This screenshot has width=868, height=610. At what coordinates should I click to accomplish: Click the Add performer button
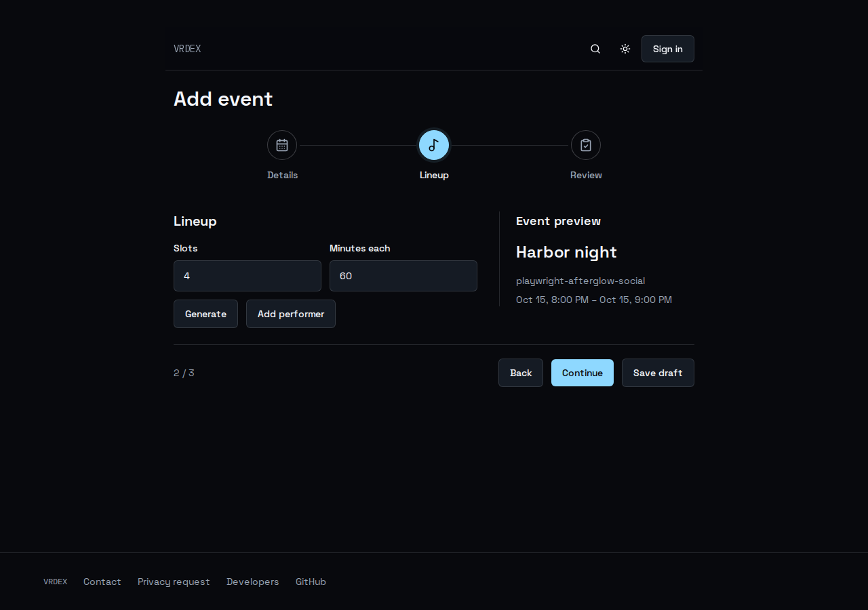(x=291, y=314)
